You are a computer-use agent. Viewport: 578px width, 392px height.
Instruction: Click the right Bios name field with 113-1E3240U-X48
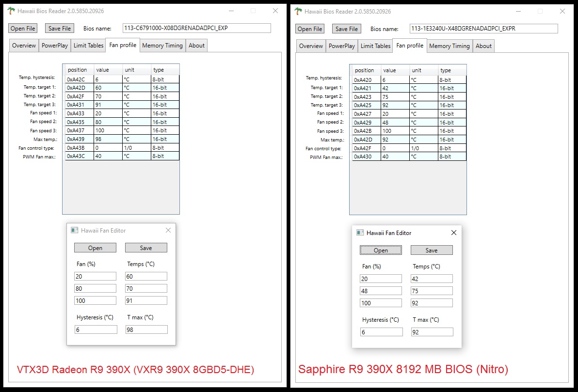(483, 29)
